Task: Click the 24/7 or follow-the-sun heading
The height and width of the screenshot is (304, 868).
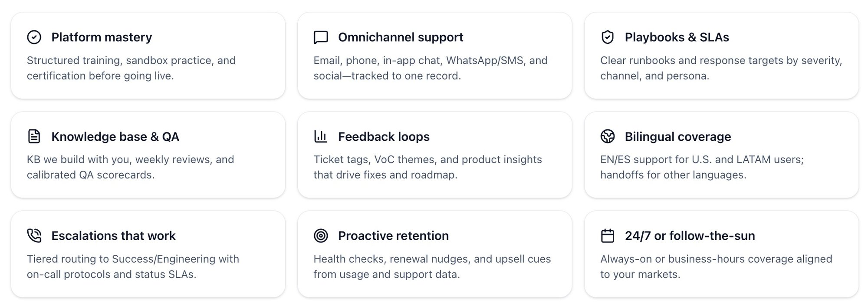Action: pyautogui.click(x=690, y=235)
